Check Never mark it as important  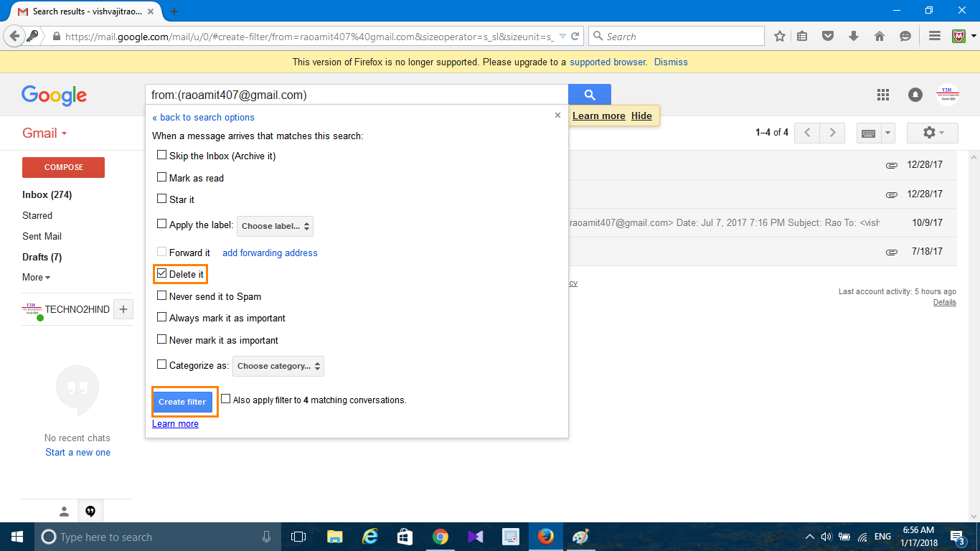161,339
